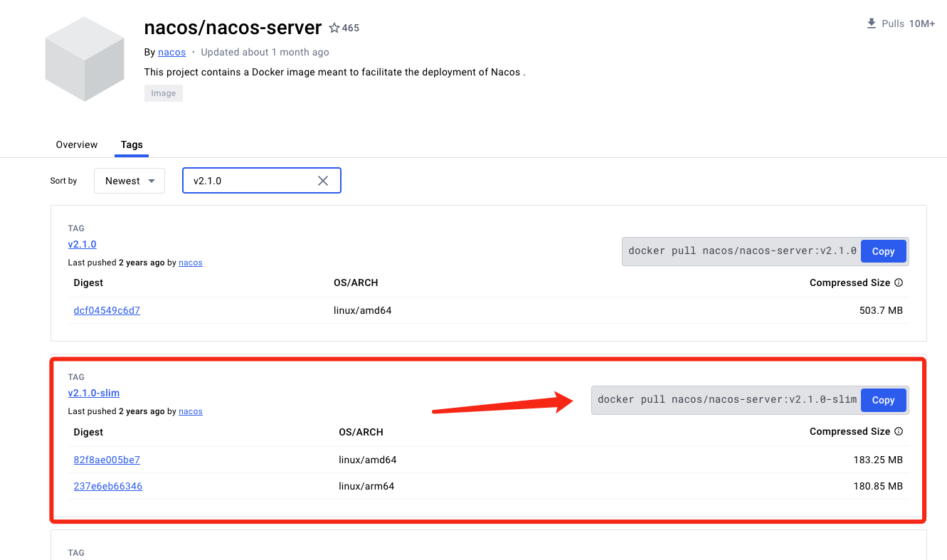This screenshot has height=560, width=947.
Task: Click the Updated about 1 month ago text
Action: (265, 52)
